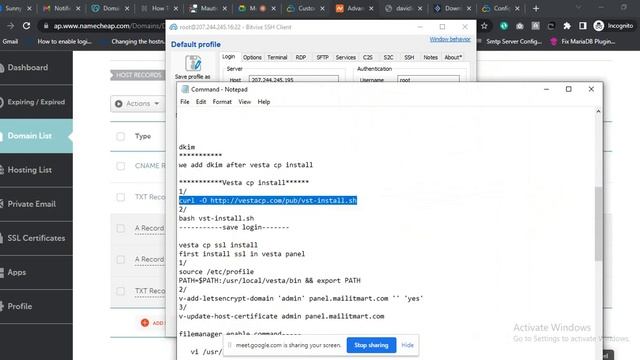
Task: Switch to the Custo Chrome tab
Action: click(x=305, y=8)
